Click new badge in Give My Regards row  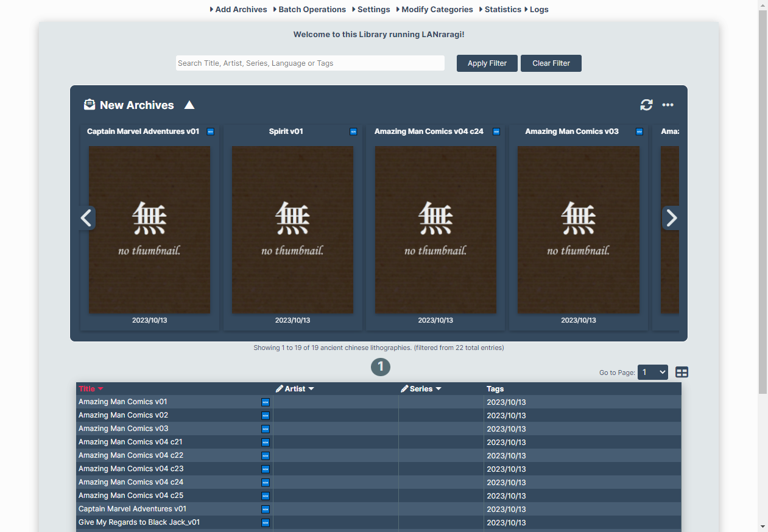click(266, 523)
